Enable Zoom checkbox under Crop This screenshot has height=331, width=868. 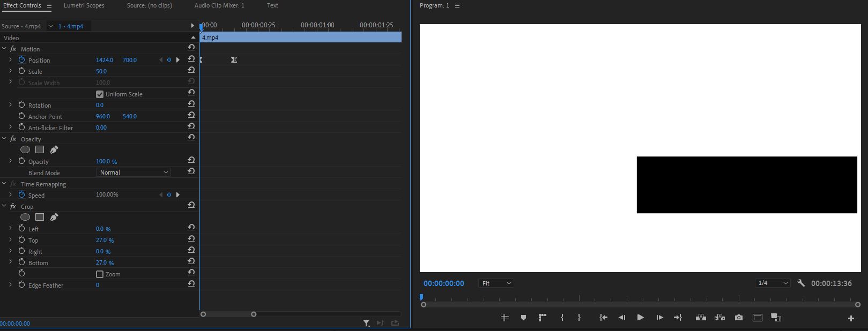tap(100, 274)
